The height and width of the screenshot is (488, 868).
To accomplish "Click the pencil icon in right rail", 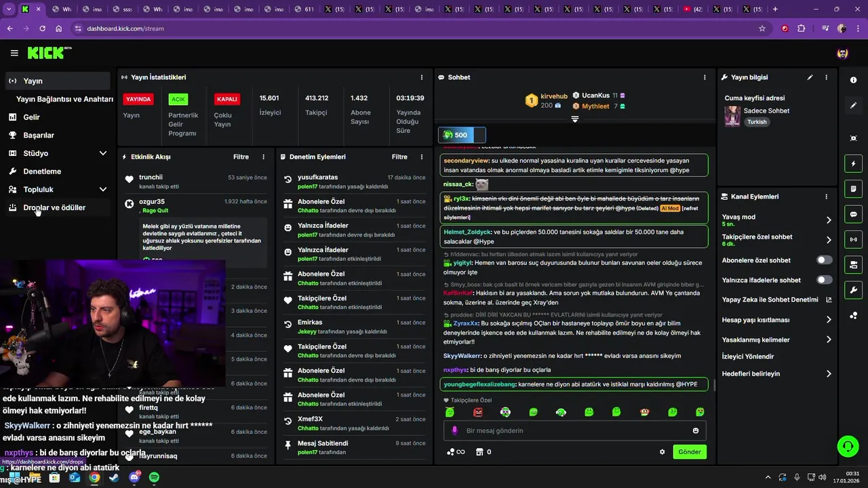I will pyautogui.click(x=853, y=105).
